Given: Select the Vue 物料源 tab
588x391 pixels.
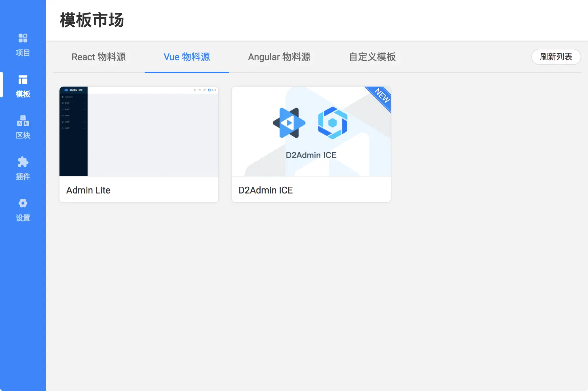Looking at the screenshot, I should click(x=187, y=57).
